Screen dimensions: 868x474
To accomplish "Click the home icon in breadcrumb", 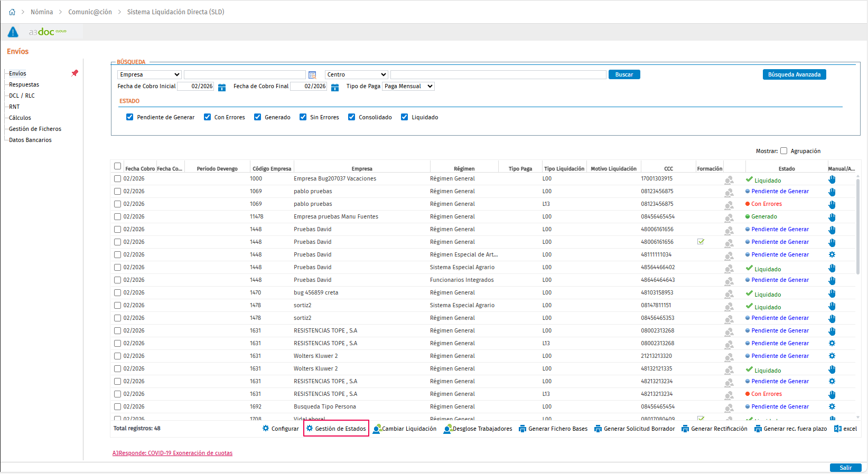I will (12, 12).
